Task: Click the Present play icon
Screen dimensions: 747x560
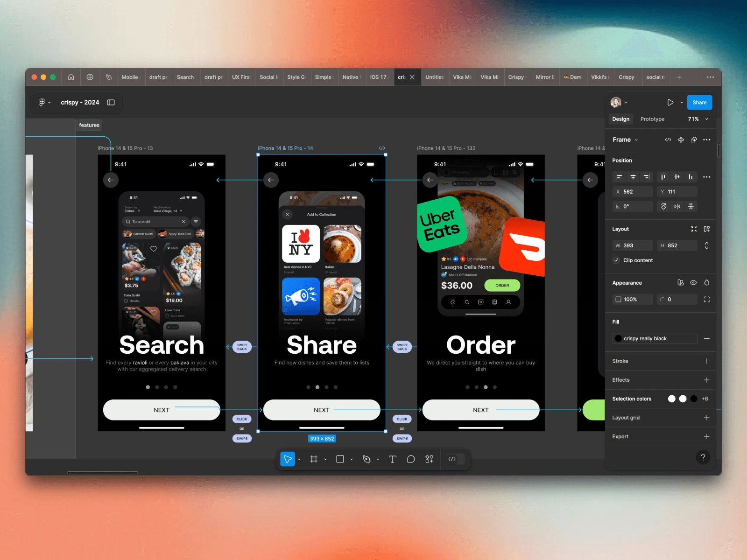Action: coord(670,102)
